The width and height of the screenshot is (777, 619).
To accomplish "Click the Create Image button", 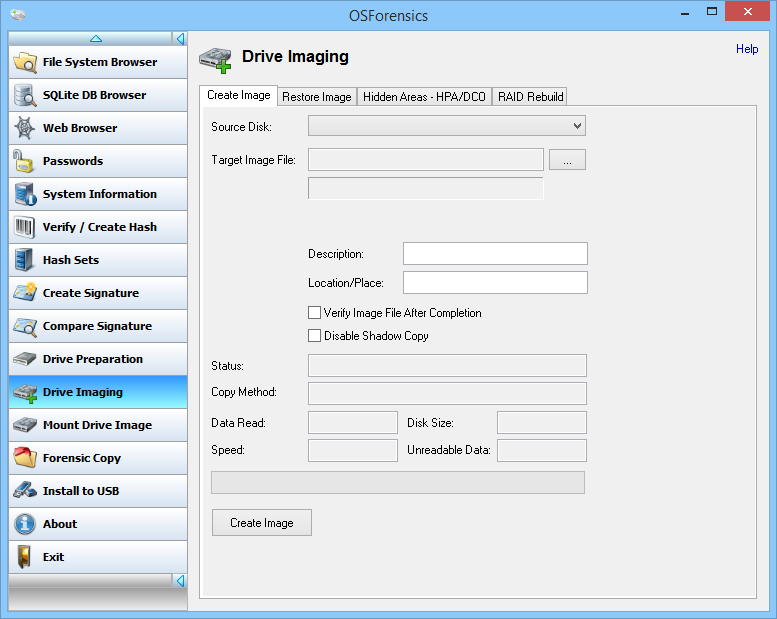I will click(262, 523).
